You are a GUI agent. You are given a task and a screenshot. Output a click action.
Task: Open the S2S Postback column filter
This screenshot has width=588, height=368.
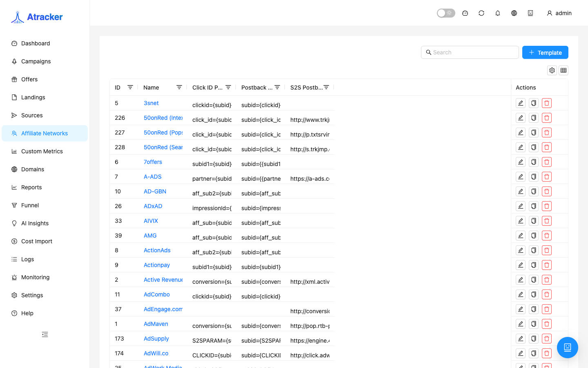326,87
